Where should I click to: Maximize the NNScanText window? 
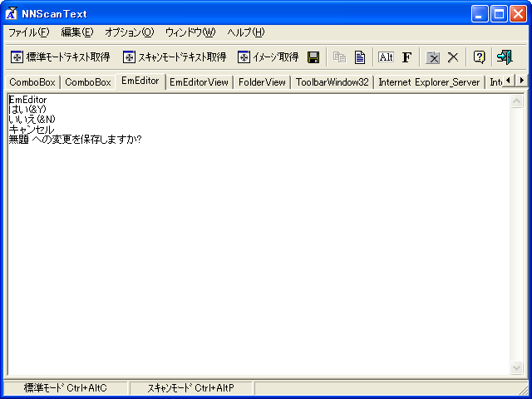499,14
